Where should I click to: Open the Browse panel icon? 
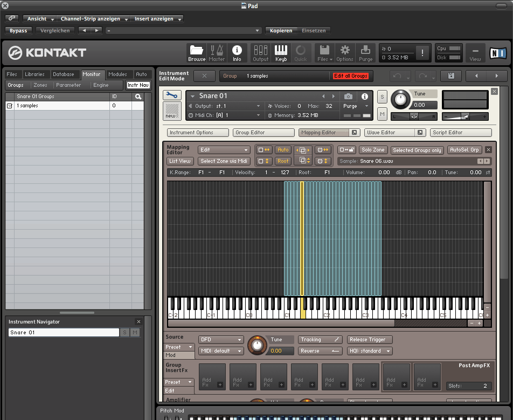[x=197, y=53]
